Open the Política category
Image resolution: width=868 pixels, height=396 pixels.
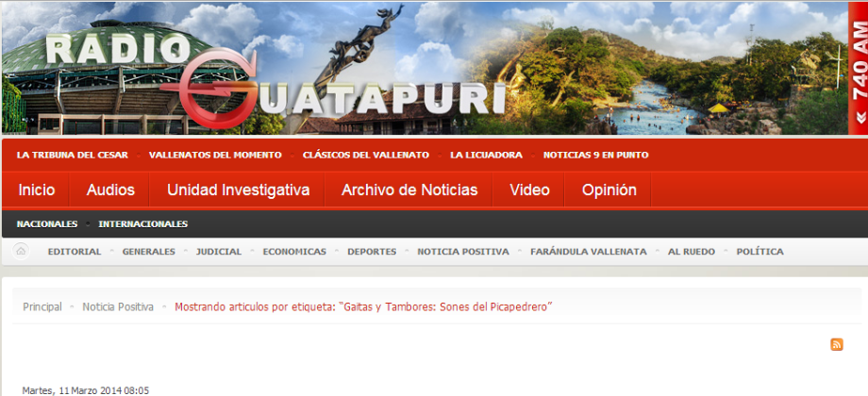[760, 252]
